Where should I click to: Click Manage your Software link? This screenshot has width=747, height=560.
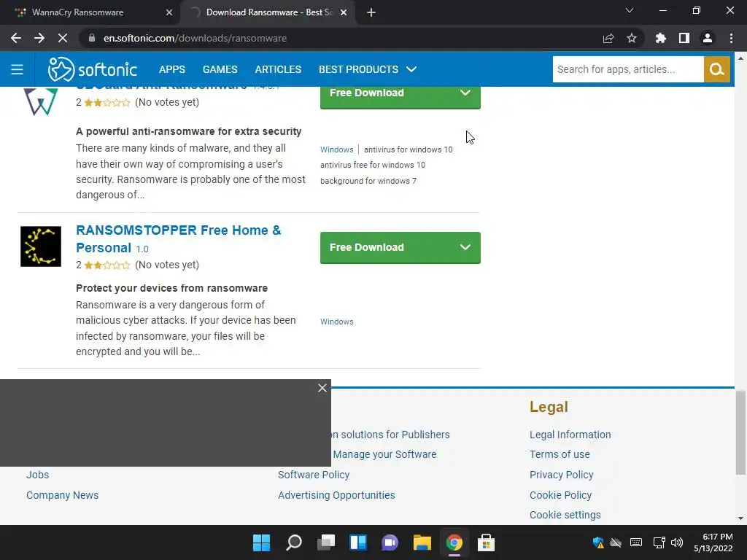384,455
